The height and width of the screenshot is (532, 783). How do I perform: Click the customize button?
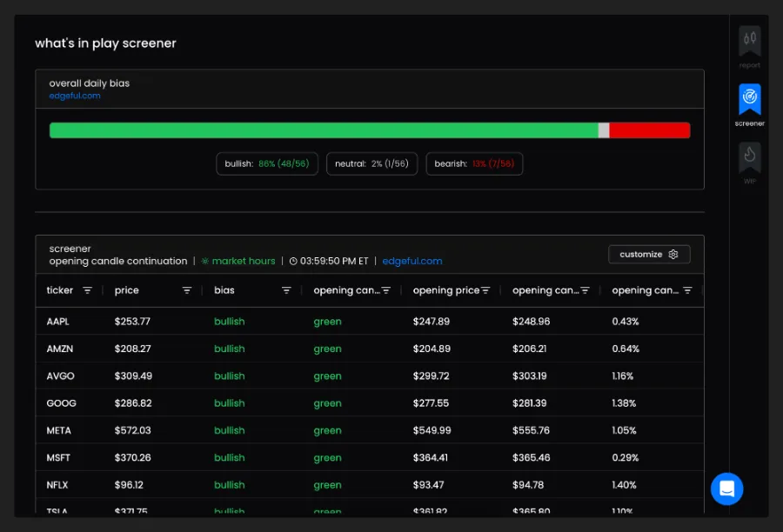pyautogui.click(x=649, y=255)
